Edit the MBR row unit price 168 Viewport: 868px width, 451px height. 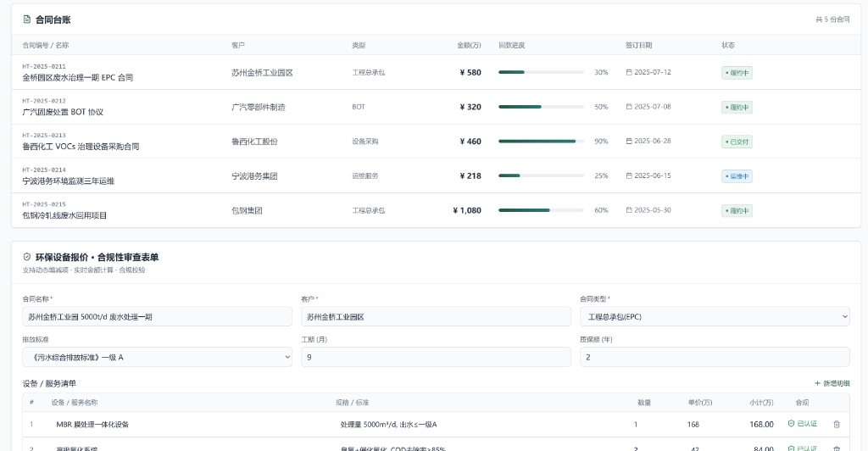[693, 425]
